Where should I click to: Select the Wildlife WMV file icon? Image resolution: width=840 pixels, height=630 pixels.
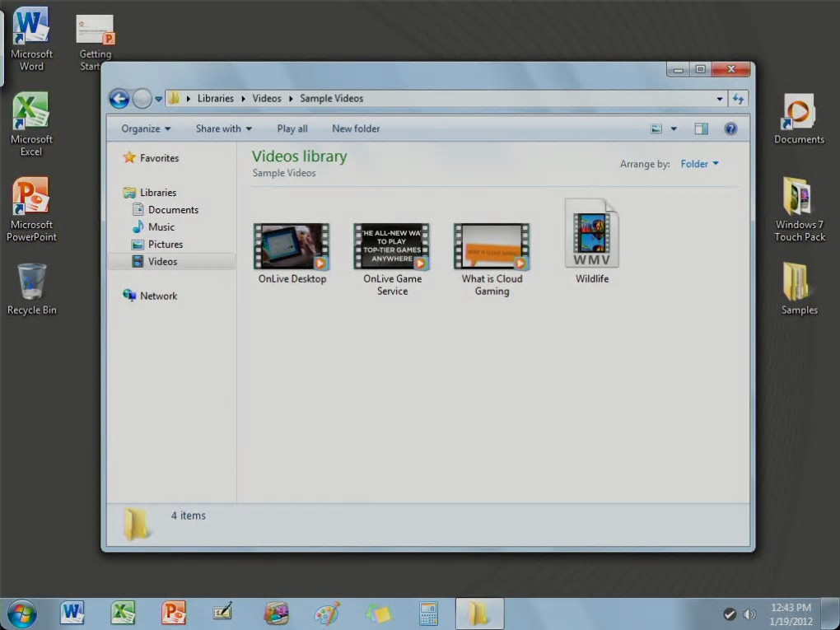[x=592, y=234]
